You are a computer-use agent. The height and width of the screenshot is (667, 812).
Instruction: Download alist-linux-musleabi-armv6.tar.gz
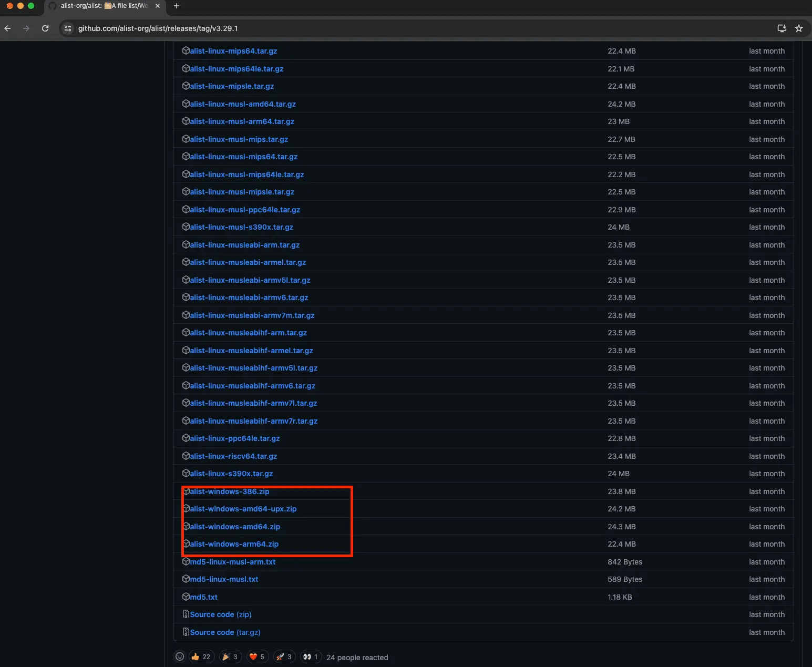click(x=249, y=297)
